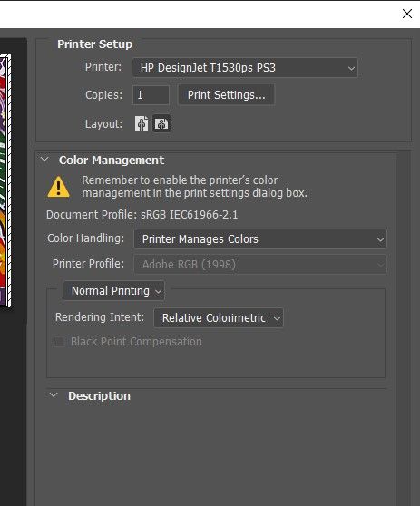Collapse the Description section chevron
This screenshot has height=506, width=420.
point(54,395)
